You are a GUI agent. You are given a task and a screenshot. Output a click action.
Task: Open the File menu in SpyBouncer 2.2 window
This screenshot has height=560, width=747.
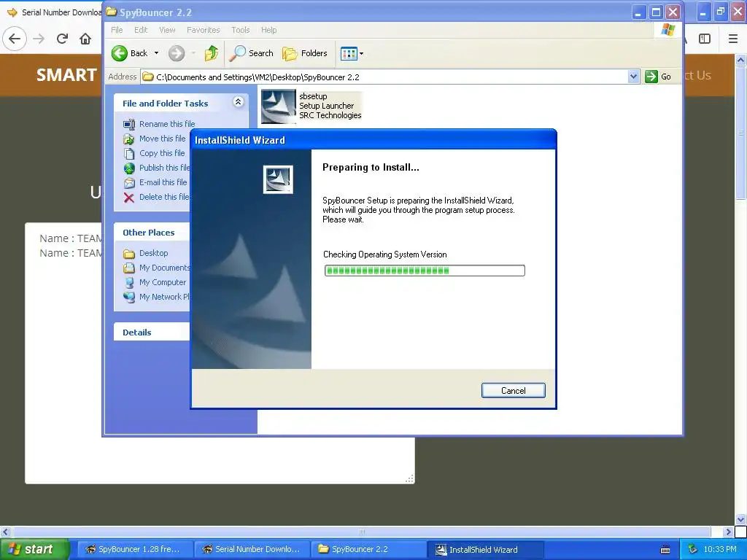(117, 30)
